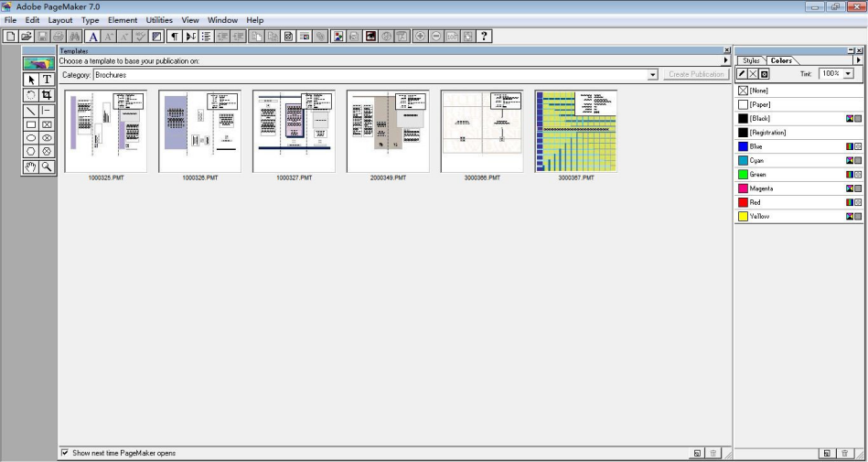Image resolution: width=868 pixels, height=462 pixels.
Task: Select the Text tool in the toolbox
Action: click(47, 80)
